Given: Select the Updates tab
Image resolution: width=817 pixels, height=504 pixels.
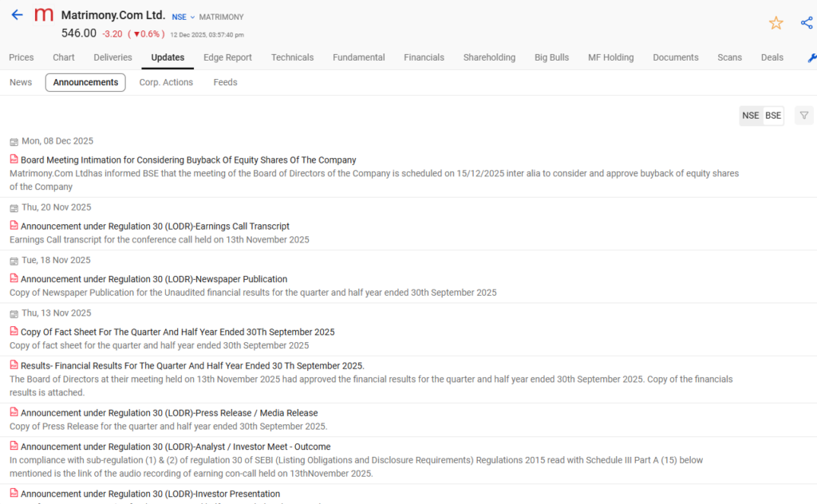Looking at the screenshot, I should tap(168, 57).
